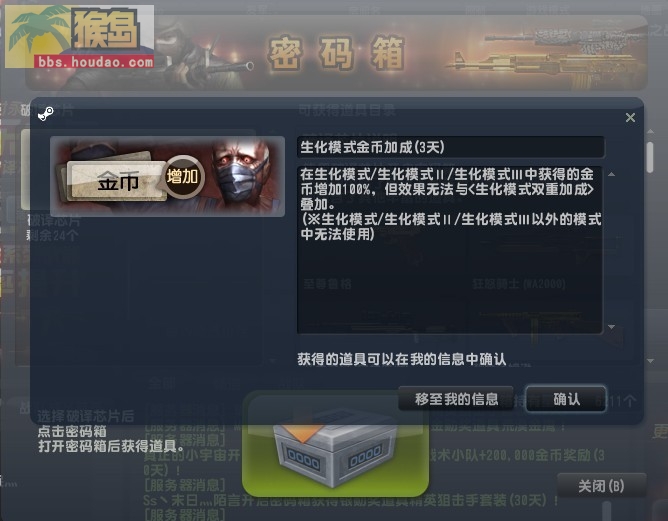Screen dimensions: 668x521
Task: Click description box scroll-up arrow
Action: click(x=612, y=174)
